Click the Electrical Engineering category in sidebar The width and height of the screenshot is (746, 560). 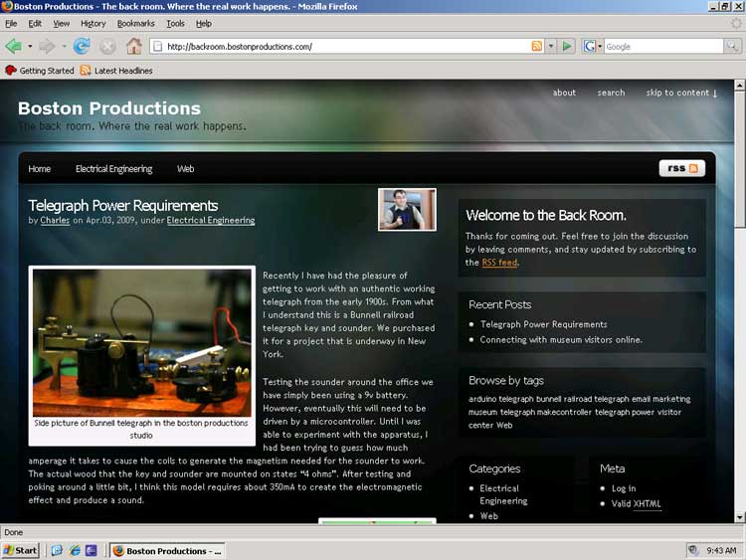click(x=503, y=494)
